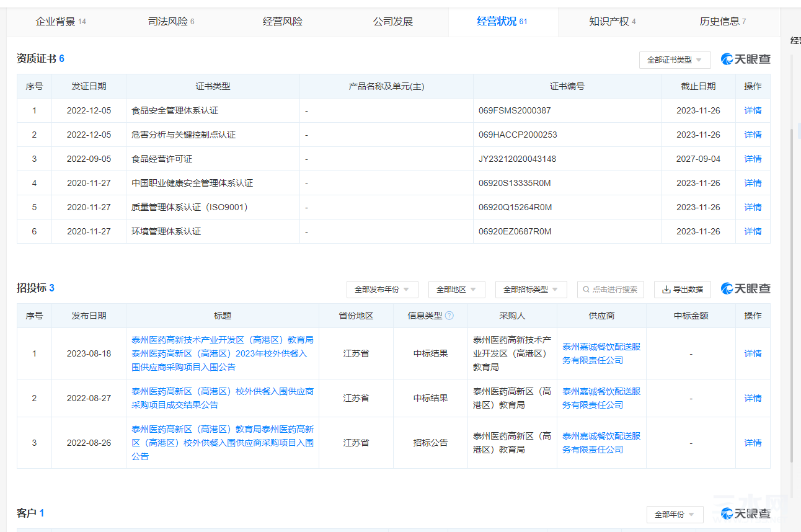Open 详情 for 质量管理体系认证 (ISO9001)

pos(753,207)
